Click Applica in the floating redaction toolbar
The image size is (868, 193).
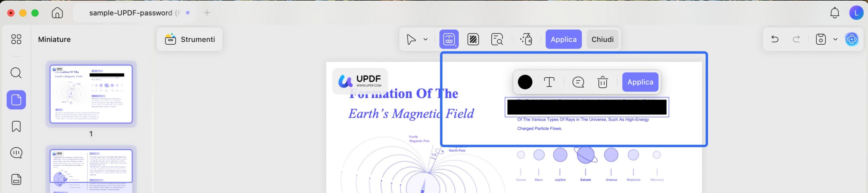tap(640, 82)
